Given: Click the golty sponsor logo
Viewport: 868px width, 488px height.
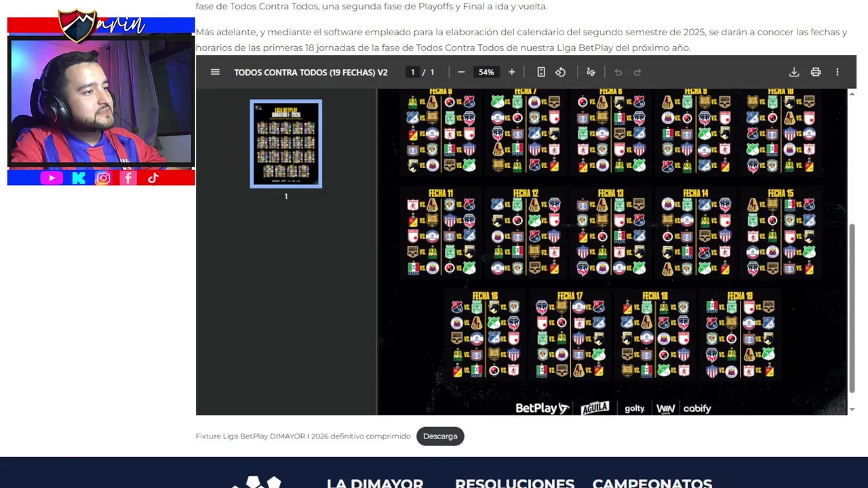Looking at the screenshot, I should tap(635, 409).
